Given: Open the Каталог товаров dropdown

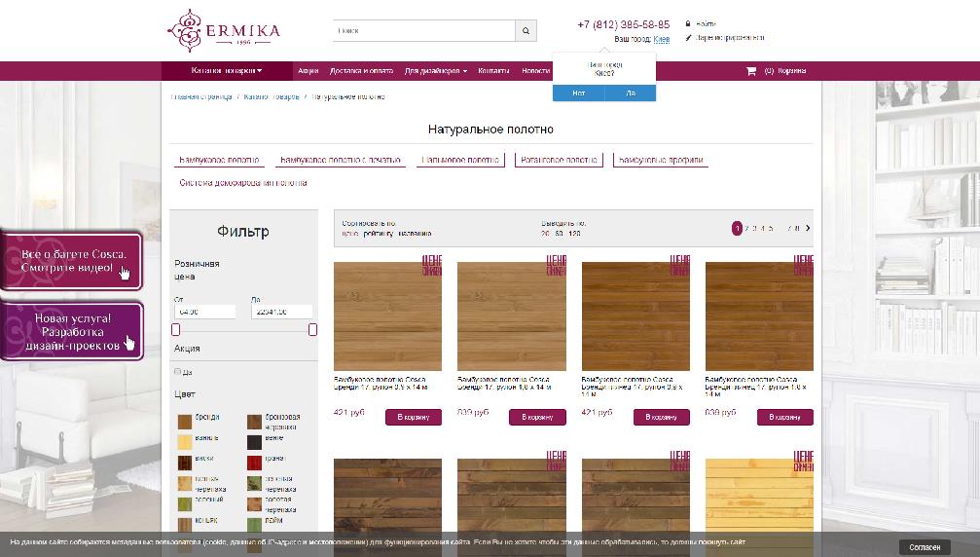Looking at the screenshot, I should pyautogui.click(x=227, y=71).
